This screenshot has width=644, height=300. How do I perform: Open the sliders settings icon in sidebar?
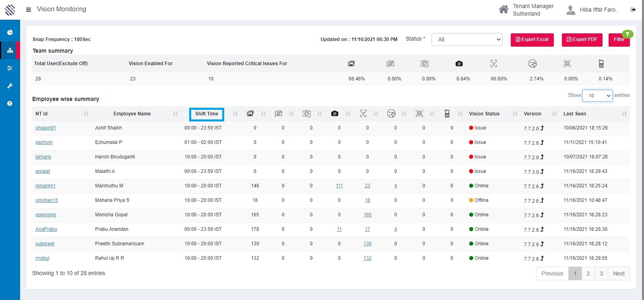pos(10,68)
